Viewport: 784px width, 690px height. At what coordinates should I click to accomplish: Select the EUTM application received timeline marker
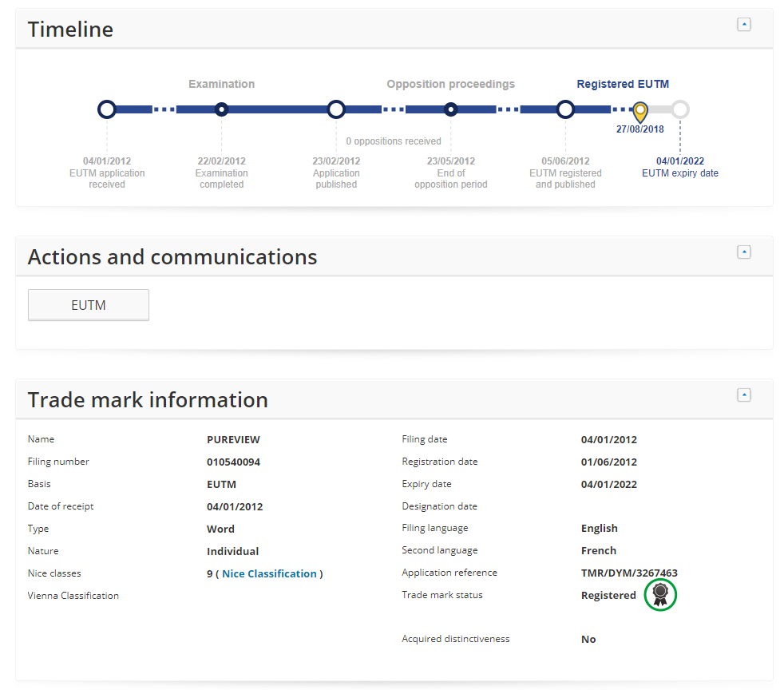(x=106, y=109)
